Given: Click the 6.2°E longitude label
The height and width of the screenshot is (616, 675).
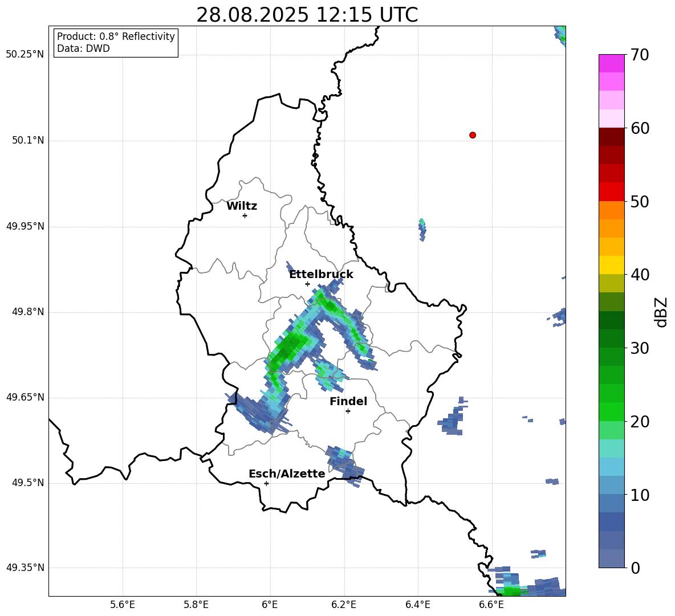Looking at the screenshot, I should tap(344, 605).
